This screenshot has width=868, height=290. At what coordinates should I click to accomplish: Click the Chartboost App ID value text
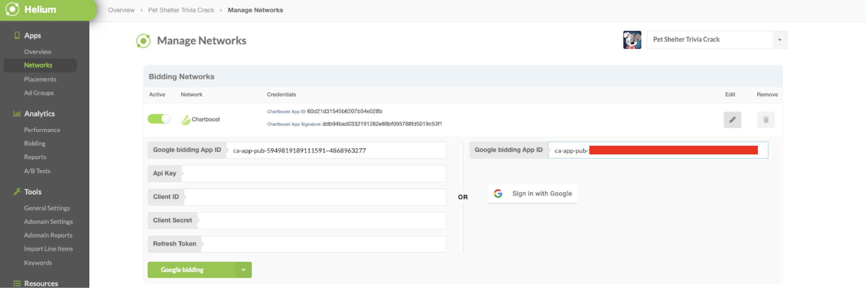(x=344, y=112)
